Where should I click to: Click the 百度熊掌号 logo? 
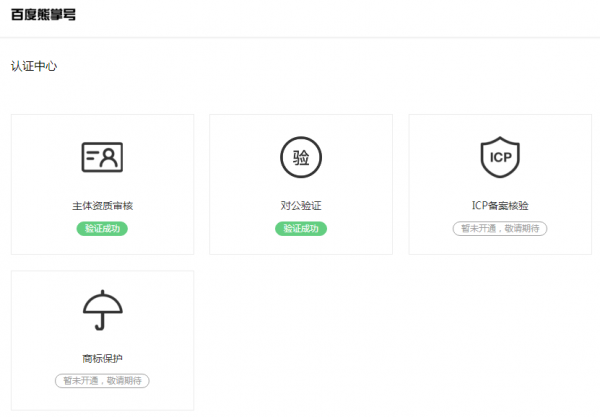point(43,16)
